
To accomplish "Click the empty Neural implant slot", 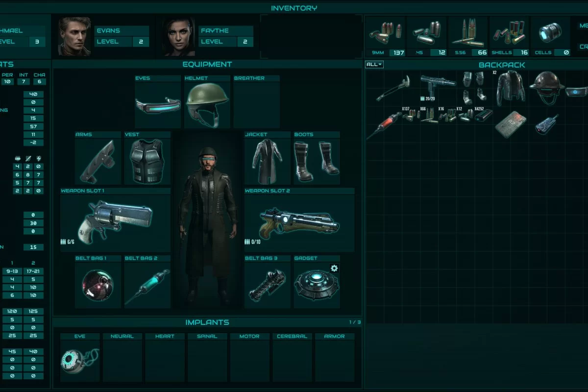I will (x=122, y=360).
